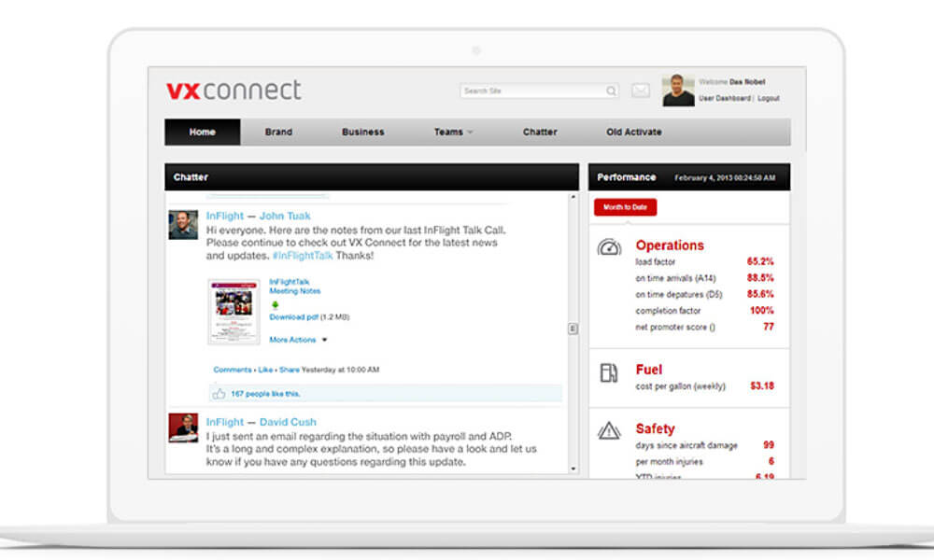Open the Brand tab
This screenshot has height=560, width=934.
(x=278, y=133)
